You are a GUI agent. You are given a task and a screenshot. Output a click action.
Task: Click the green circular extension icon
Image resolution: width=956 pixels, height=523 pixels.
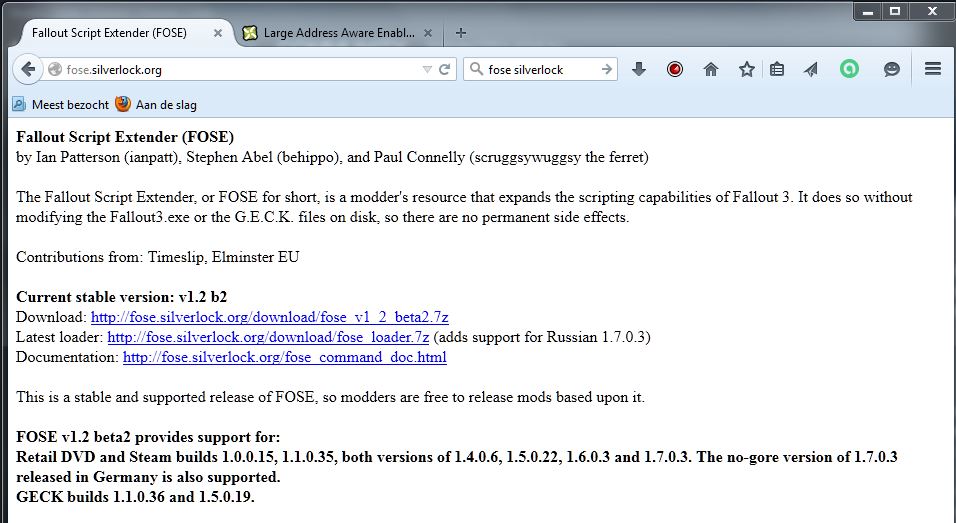click(849, 69)
